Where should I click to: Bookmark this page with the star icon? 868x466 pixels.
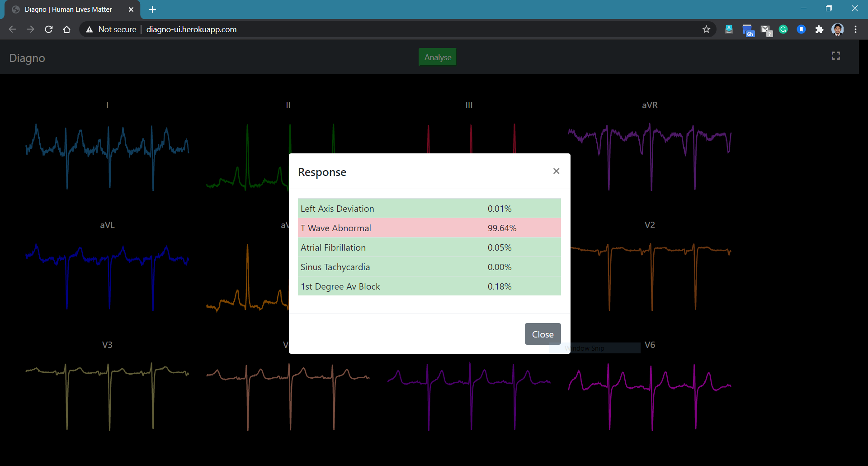[x=706, y=29]
